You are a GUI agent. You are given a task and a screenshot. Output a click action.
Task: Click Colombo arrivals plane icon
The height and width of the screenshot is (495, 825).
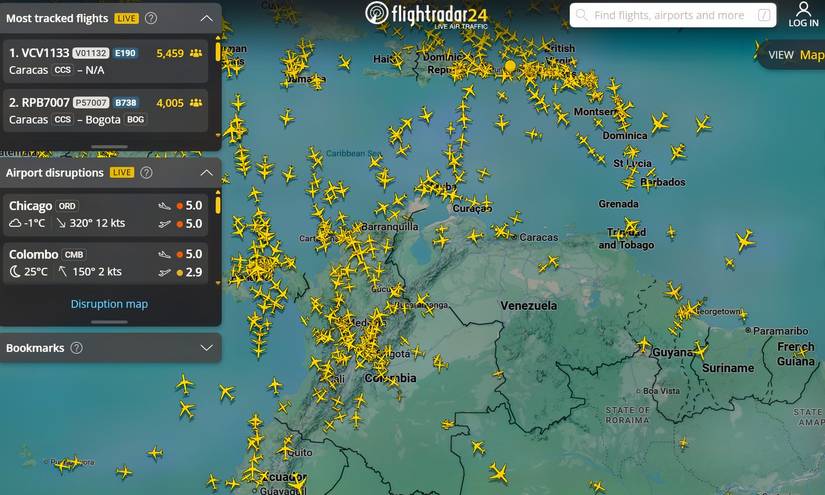165,255
